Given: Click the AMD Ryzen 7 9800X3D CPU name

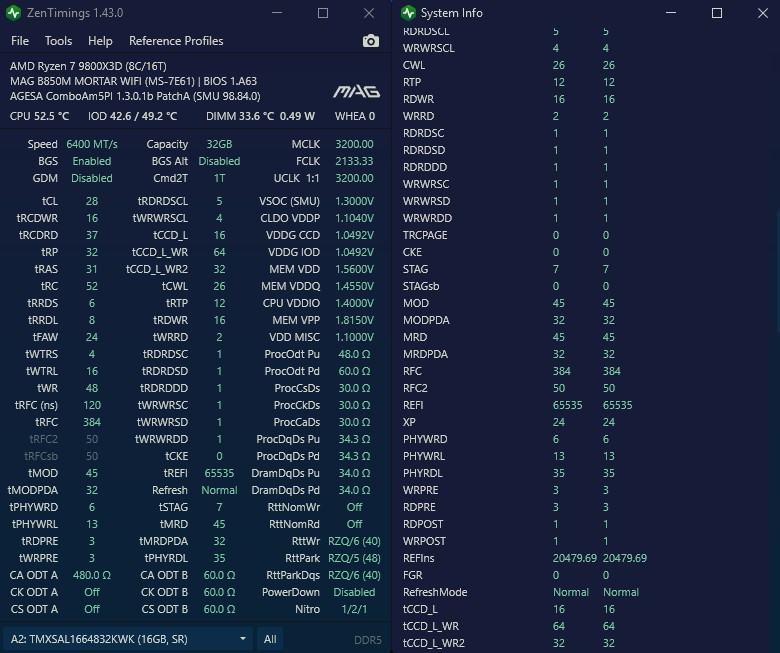Looking at the screenshot, I should [x=88, y=66].
